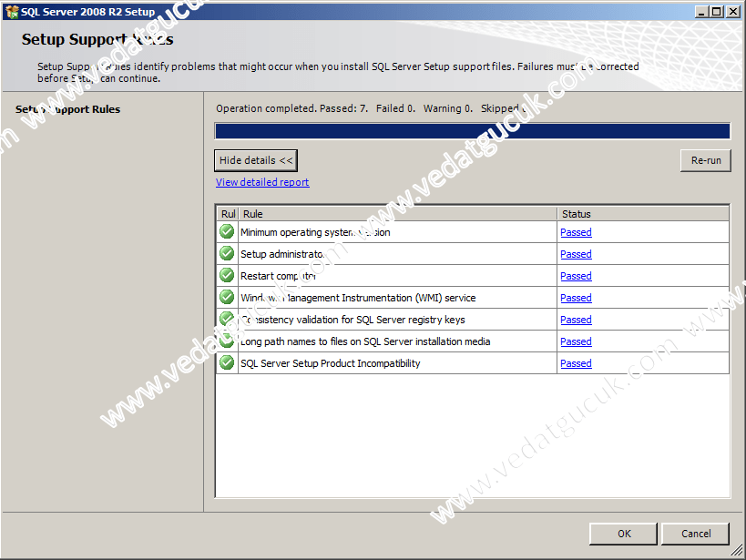Click SQL Server Setup title bar icon
Image resolution: width=746 pixels, height=560 pixels.
coord(12,12)
